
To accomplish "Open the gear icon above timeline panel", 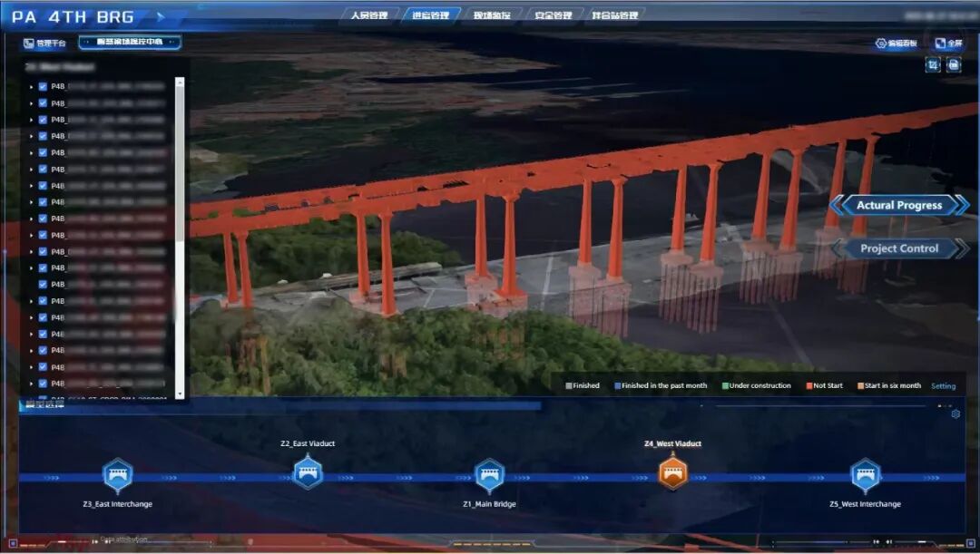I will (x=955, y=414).
